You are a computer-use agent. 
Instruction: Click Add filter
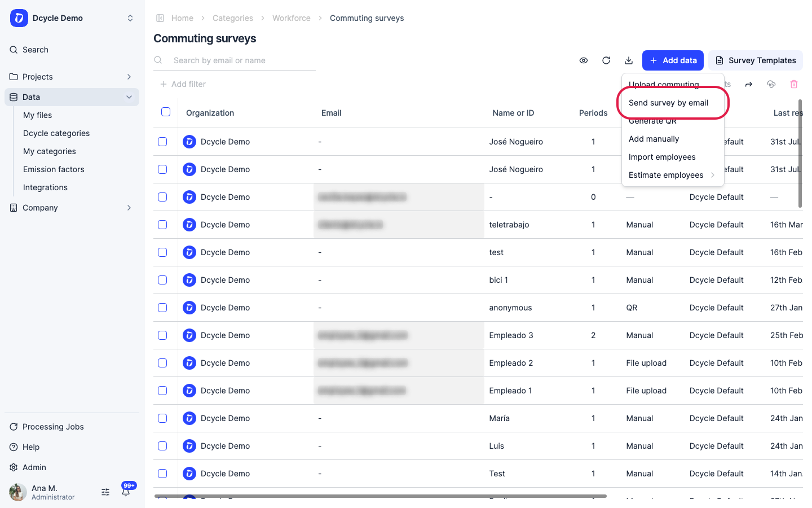pyautogui.click(x=183, y=84)
